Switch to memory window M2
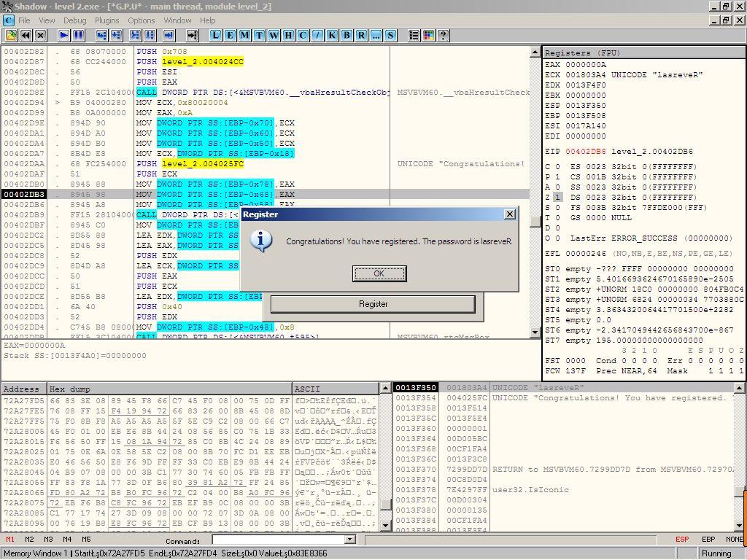 29,539
